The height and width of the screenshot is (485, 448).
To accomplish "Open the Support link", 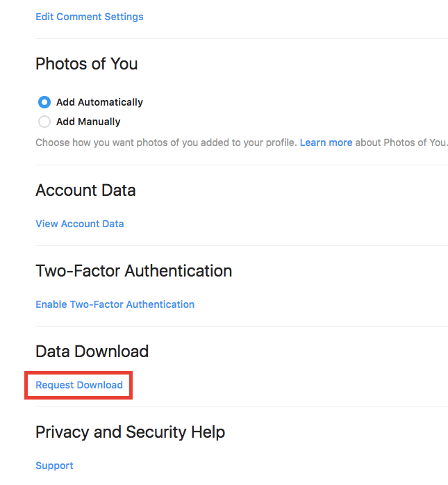I will (54, 466).
